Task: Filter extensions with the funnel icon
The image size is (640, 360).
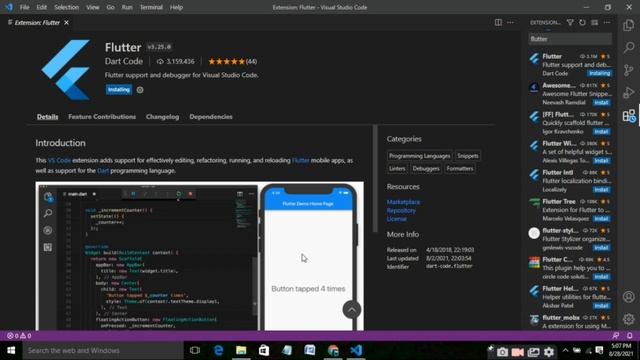Action: click(570, 22)
